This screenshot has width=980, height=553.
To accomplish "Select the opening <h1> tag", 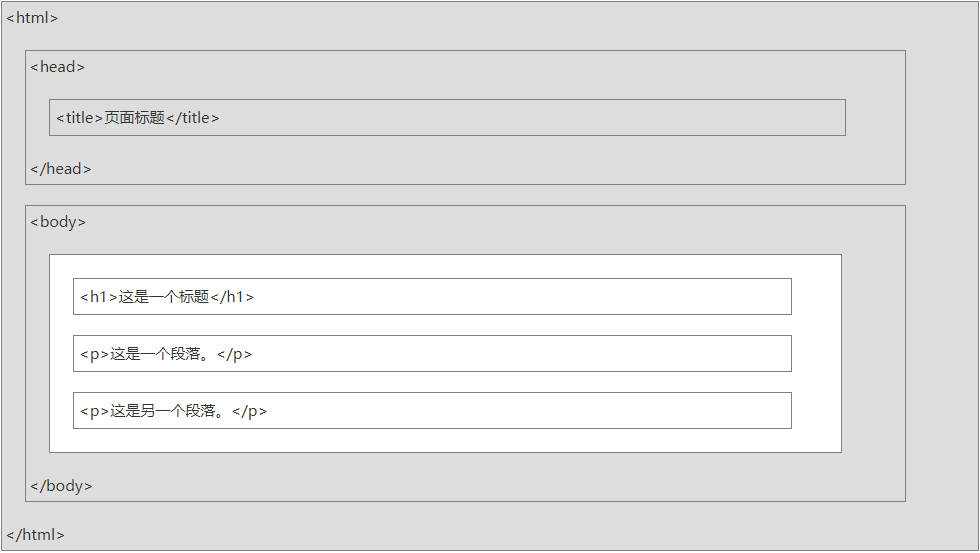I will 99,297.
